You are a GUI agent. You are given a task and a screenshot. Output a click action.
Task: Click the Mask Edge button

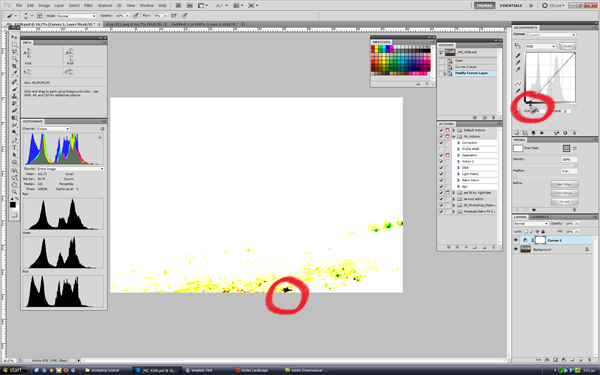[x=564, y=184]
